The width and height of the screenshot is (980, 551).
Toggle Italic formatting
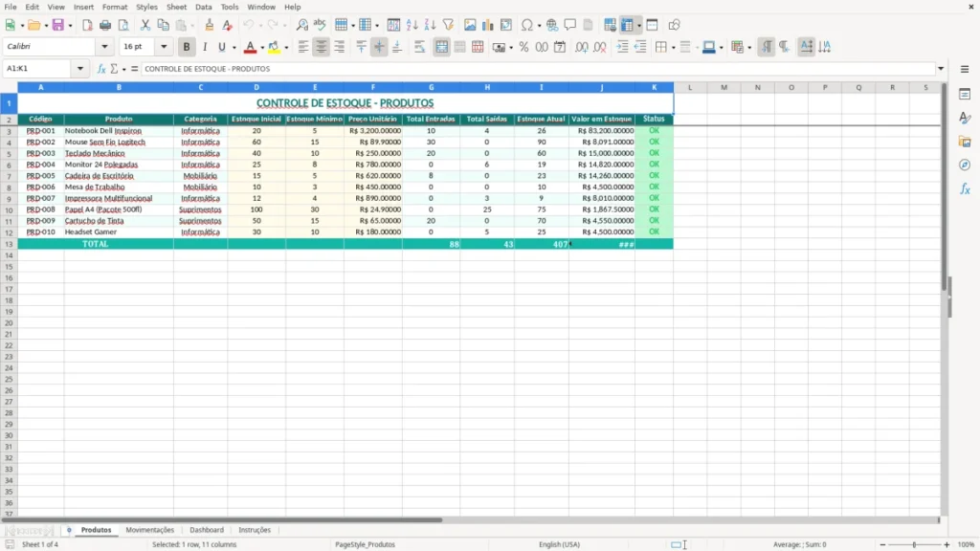coord(205,47)
